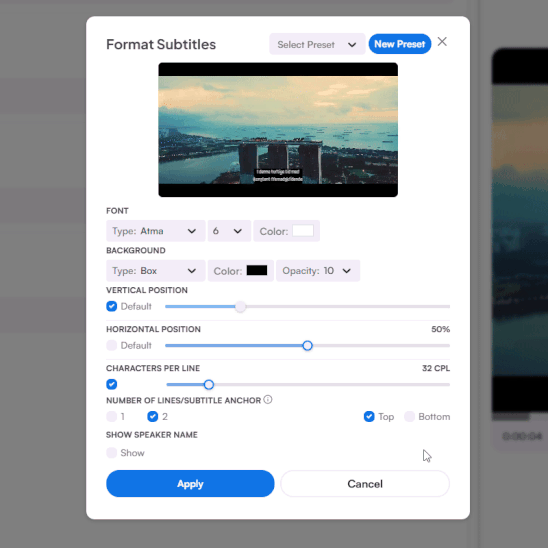Enable the Horizontal Position Default checkbox
Image resolution: width=548 pixels, height=548 pixels.
[x=111, y=346]
